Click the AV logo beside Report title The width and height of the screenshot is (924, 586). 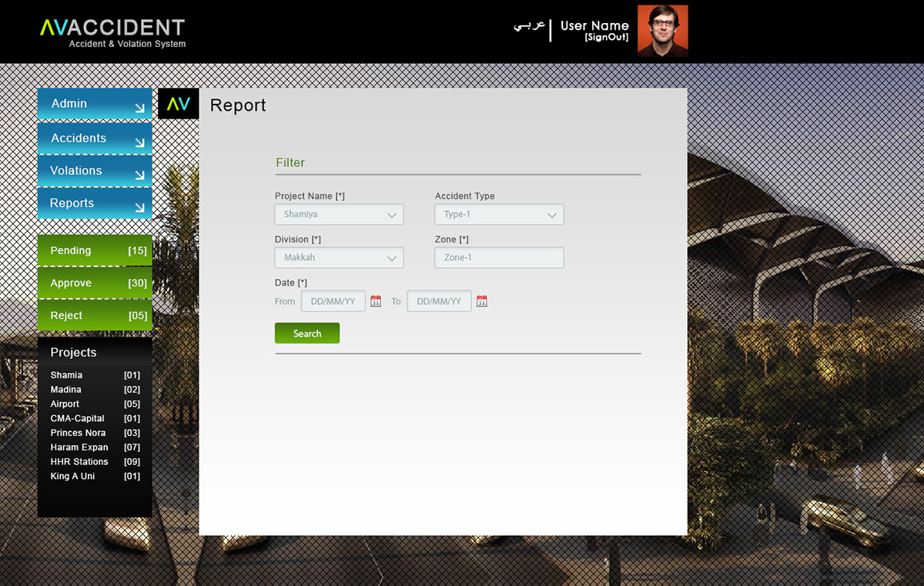[x=178, y=104]
